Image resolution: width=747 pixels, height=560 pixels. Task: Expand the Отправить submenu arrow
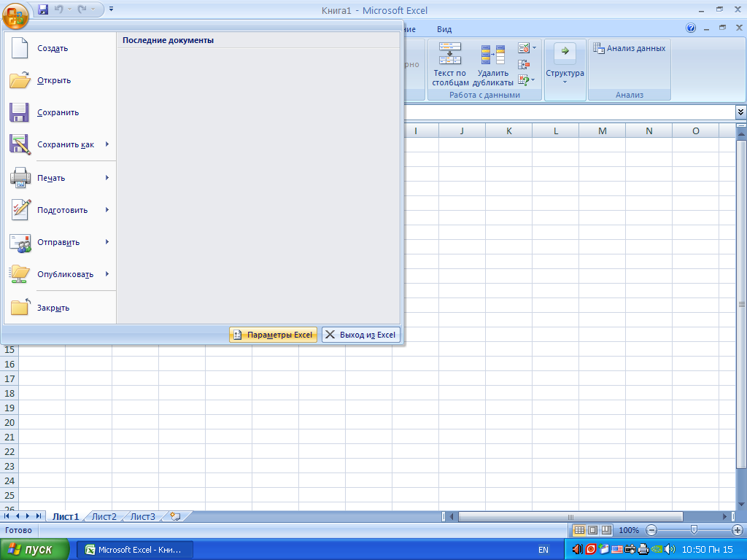pyautogui.click(x=107, y=242)
